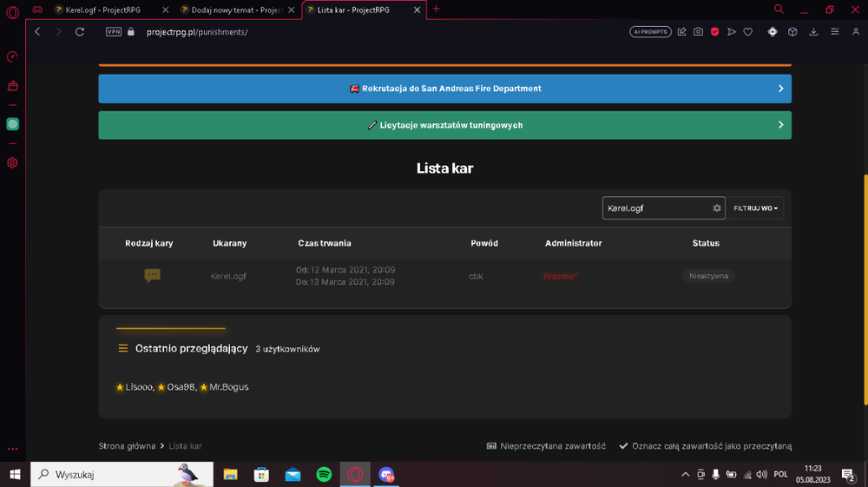868x487 pixels.
Task: Go to Strona główna breadcrumb
Action: pyautogui.click(x=127, y=446)
